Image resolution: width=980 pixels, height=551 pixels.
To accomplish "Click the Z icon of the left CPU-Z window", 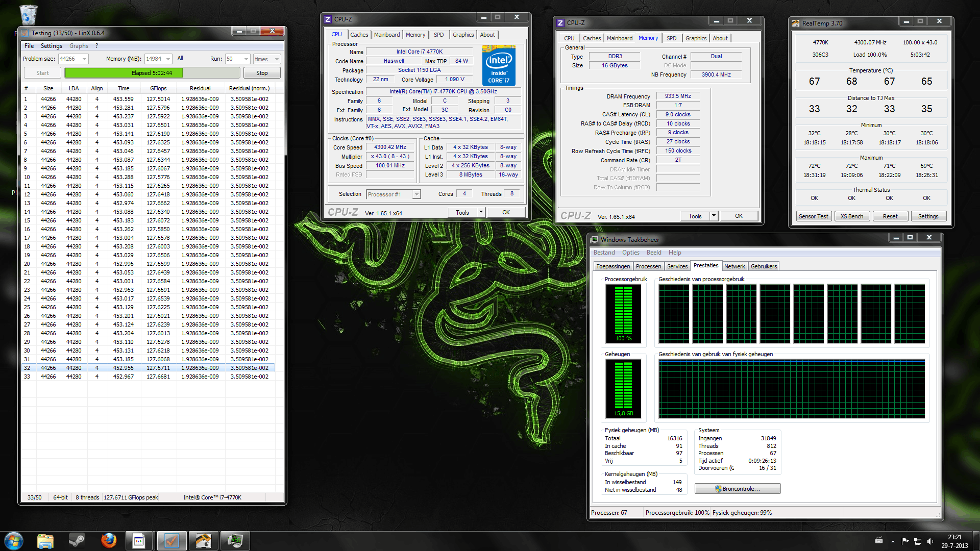I will (x=328, y=19).
